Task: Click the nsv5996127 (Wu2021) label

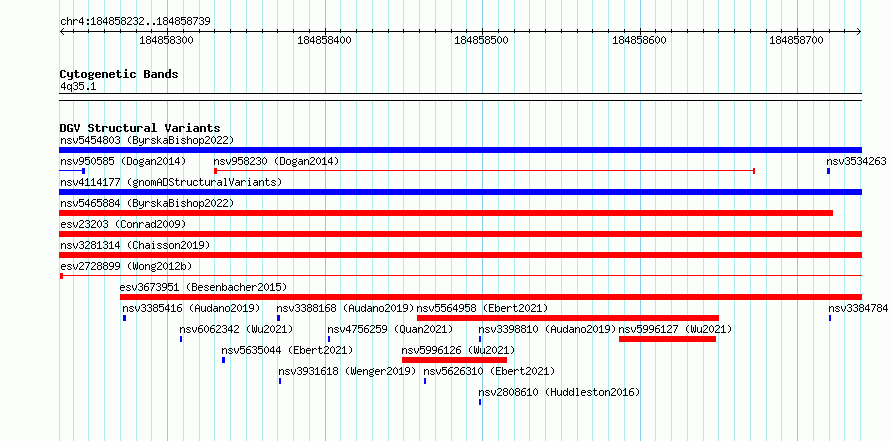Action: click(x=675, y=329)
